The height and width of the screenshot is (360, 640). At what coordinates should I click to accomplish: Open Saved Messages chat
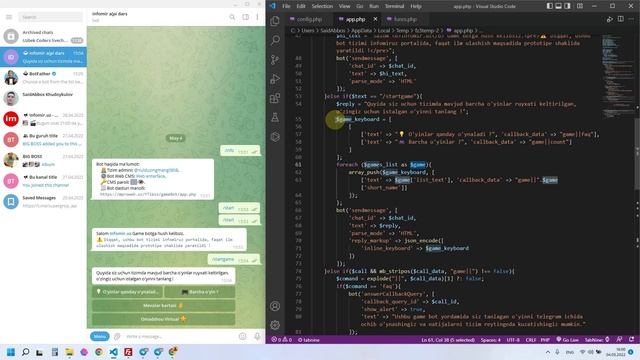(43, 202)
